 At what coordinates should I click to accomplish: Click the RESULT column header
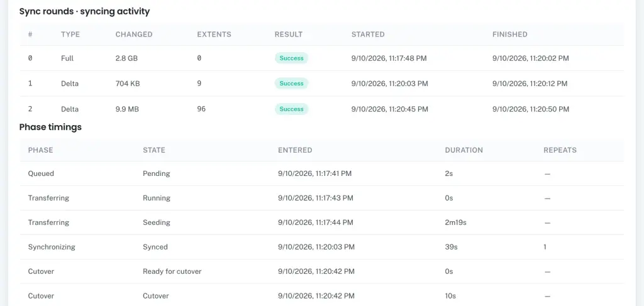tap(288, 35)
